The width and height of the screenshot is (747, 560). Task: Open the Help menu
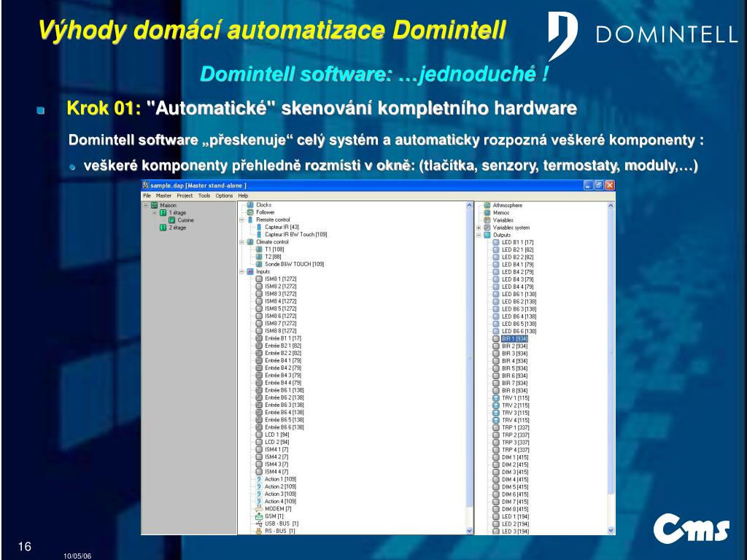tap(243, 195)
